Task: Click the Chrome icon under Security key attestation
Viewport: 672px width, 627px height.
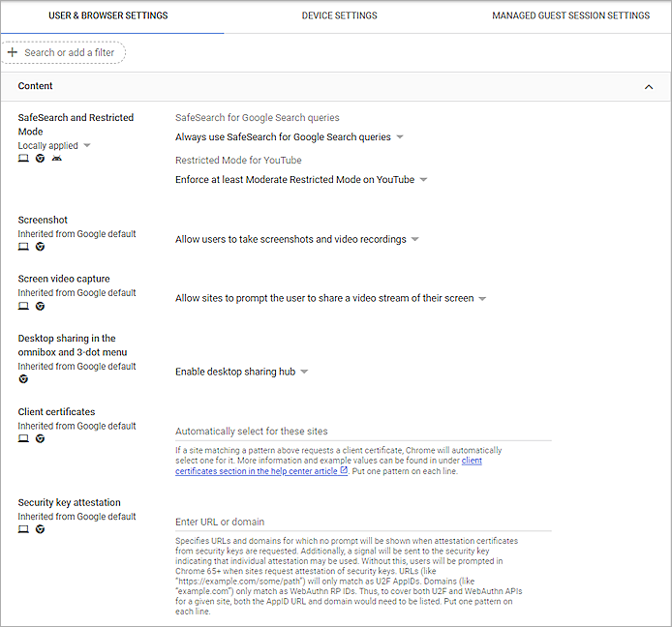Action: click(40, 529)
